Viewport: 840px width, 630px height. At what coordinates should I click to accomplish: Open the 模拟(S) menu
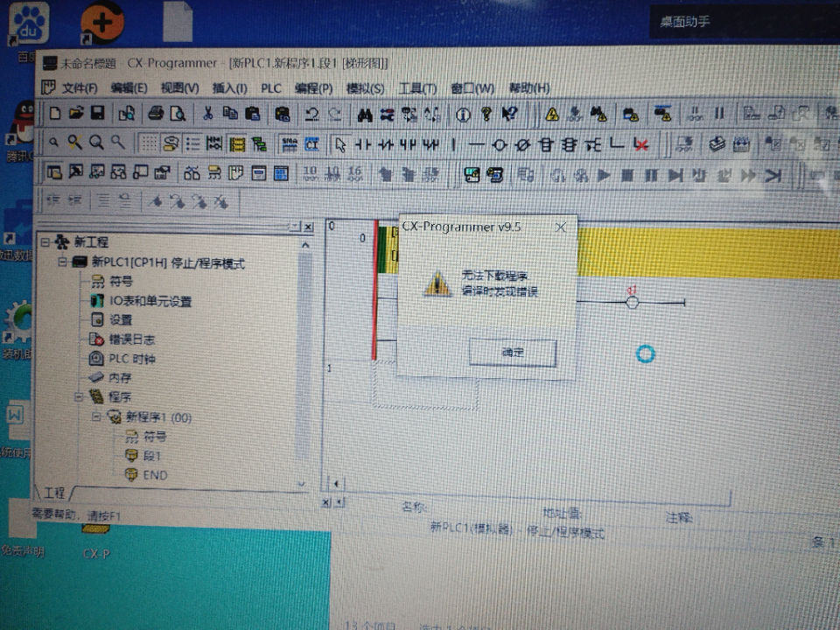pos(365,87)
